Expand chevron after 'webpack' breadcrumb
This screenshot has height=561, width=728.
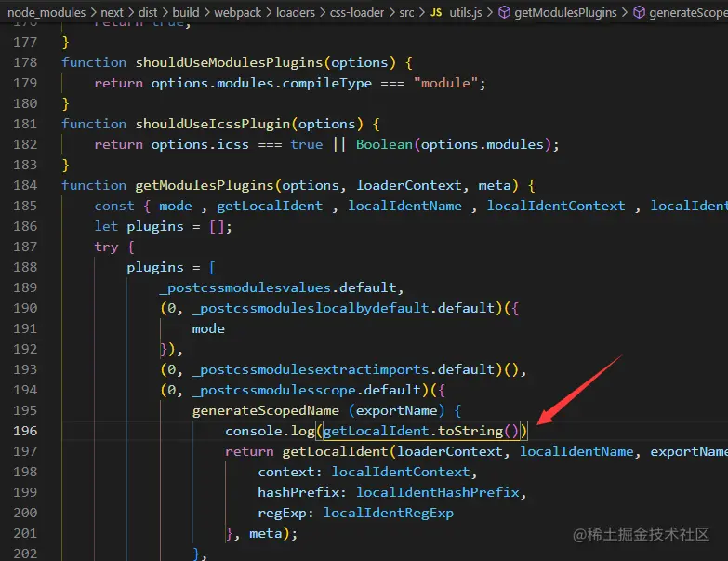point(269,12)
